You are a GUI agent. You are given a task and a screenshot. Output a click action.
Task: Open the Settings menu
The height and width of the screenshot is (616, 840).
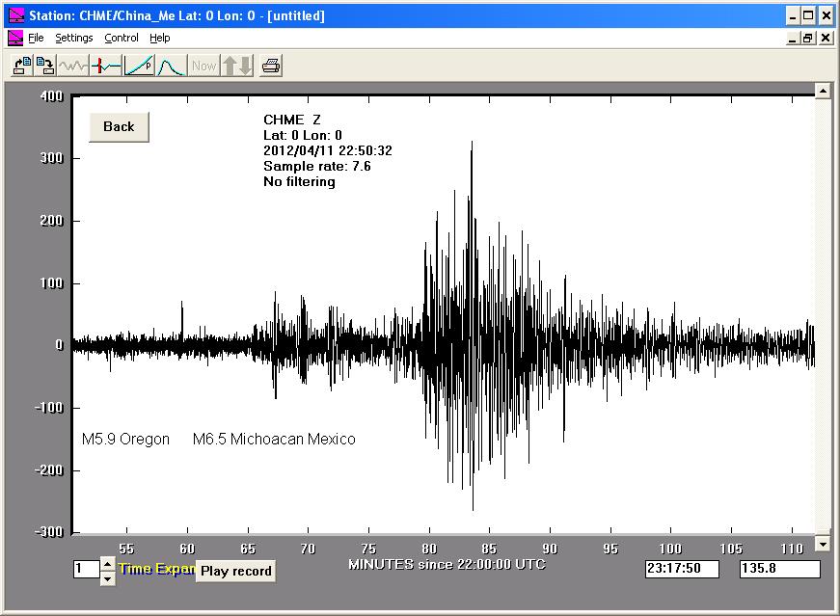pos(73,39)
